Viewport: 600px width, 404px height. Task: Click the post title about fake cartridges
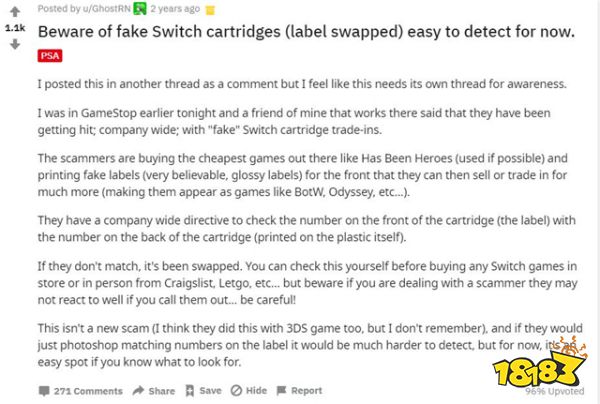[305, 33]
